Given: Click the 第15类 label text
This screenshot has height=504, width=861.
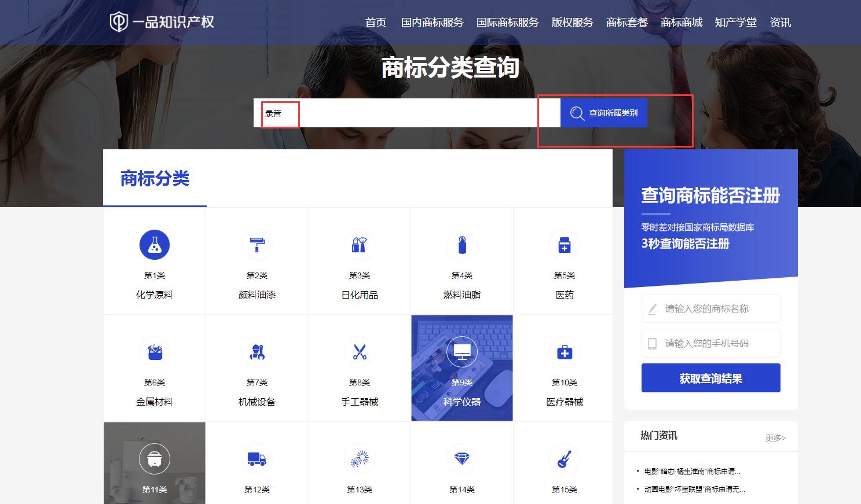Looking at the screenshot, I should pyautogui.click(x=565, y=490).
